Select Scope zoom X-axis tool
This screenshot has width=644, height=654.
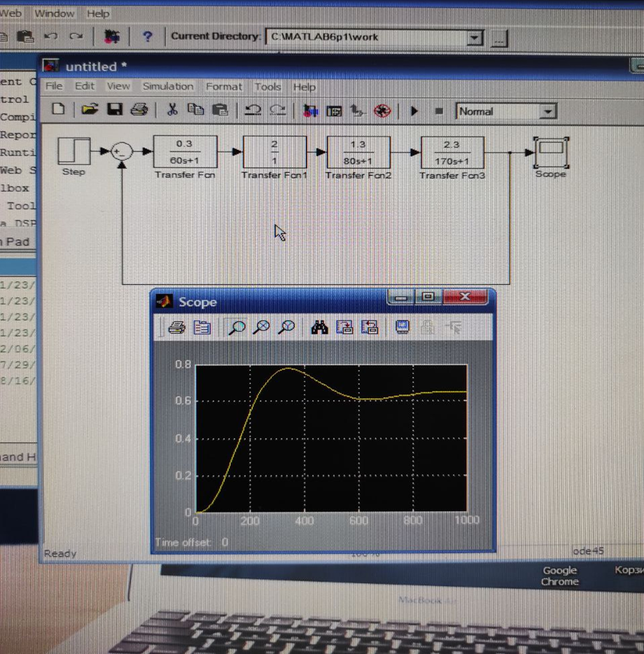(x=262, y=328)
